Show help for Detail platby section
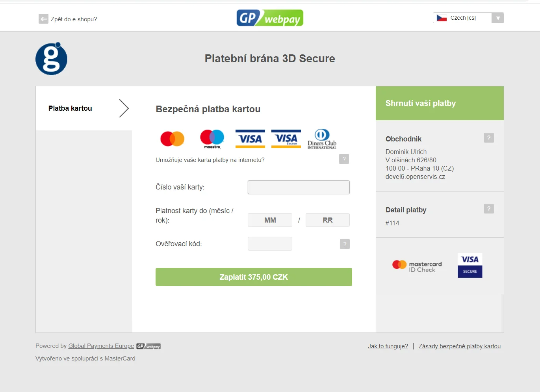This screenshot has width=540, height=392. 489,209
